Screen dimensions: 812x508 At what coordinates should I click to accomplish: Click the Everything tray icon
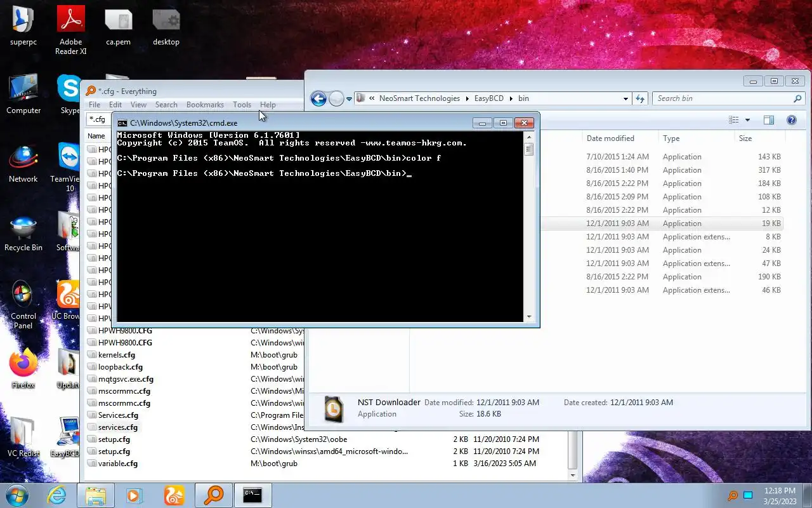[732, 496]
